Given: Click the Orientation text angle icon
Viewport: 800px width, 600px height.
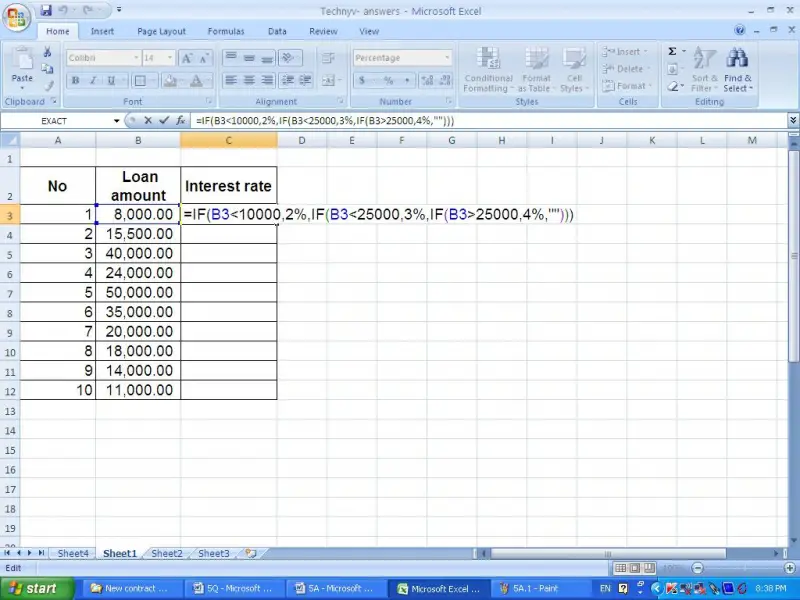Looking at the screenshot, I should tap(289, 58).
